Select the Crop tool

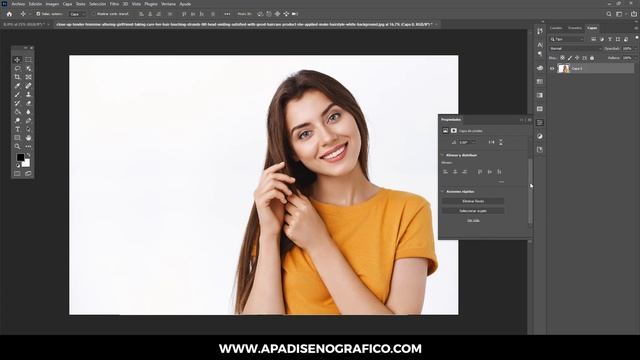(17, 77)
